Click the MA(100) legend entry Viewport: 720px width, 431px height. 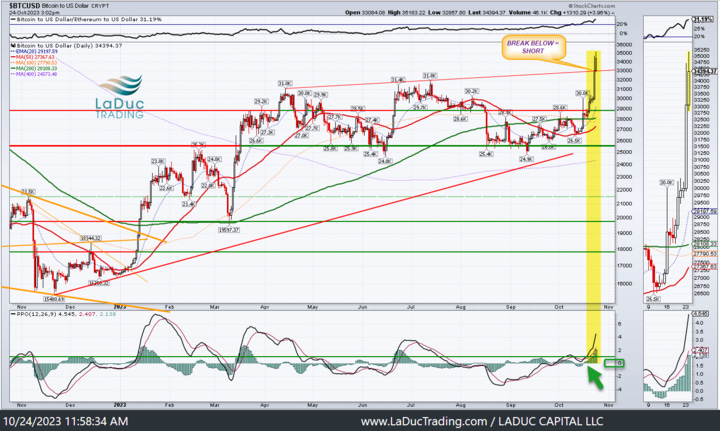pyautogui.click(x=34, y=62)
